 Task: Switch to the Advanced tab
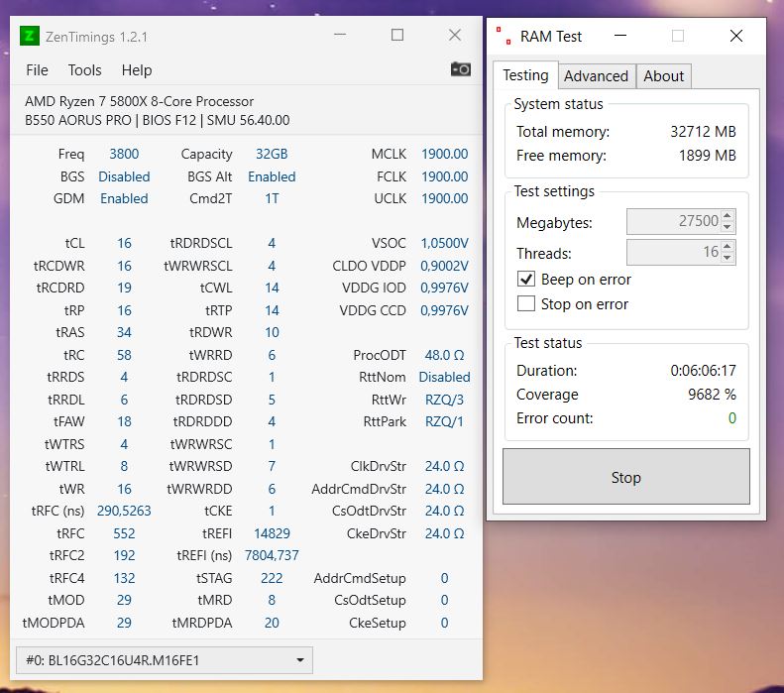596,76
